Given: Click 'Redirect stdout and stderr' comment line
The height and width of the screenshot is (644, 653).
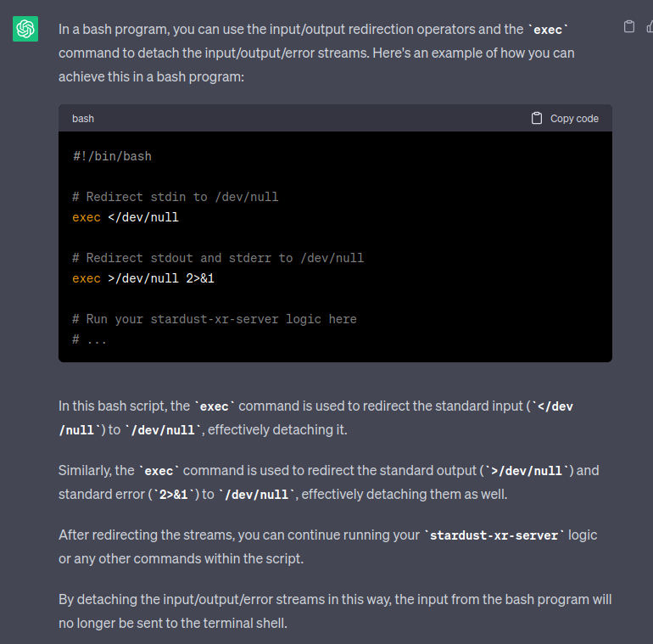Looking at the screenshot, I should [218, 258].
